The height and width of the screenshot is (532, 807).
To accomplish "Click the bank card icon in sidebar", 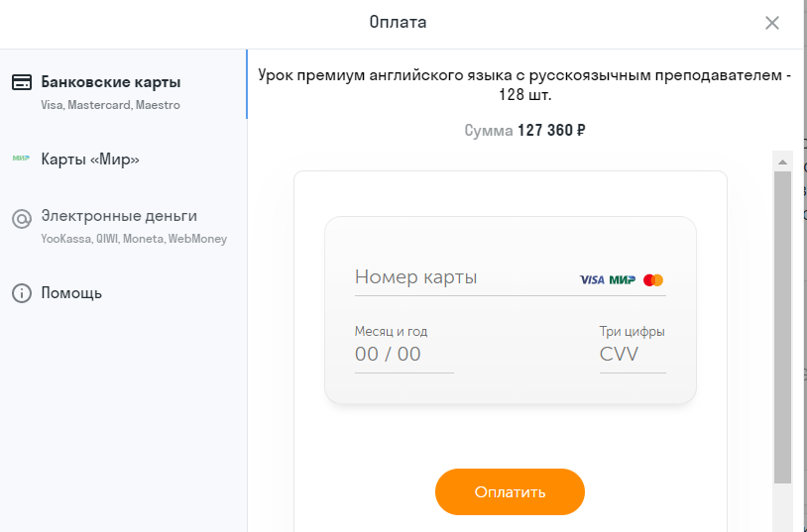I will [21, 82].
